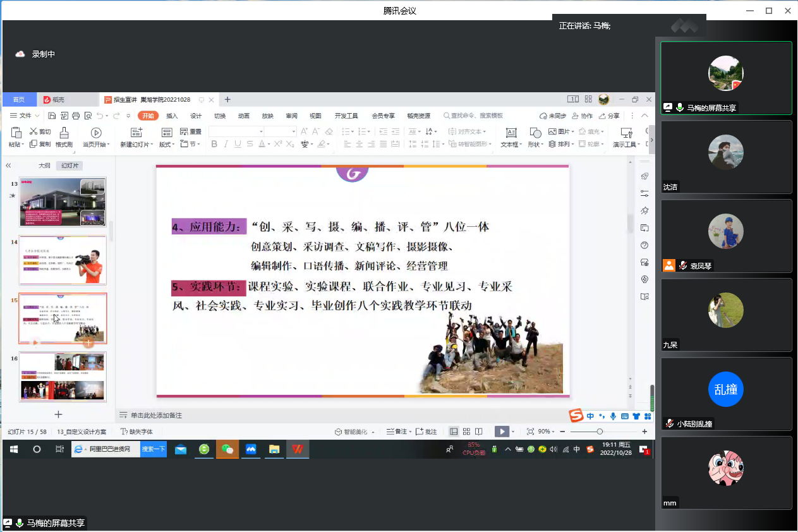Open the Insert (插入) ribbon tab
Viewport: 798px width, 532px height.
coord(172,116)
